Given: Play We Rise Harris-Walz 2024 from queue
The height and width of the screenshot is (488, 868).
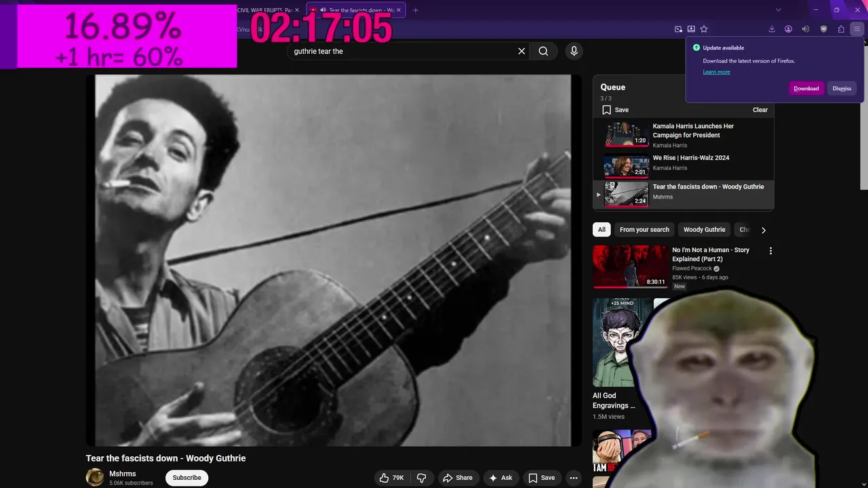Looking at the screenshot, I should [683, 164].
